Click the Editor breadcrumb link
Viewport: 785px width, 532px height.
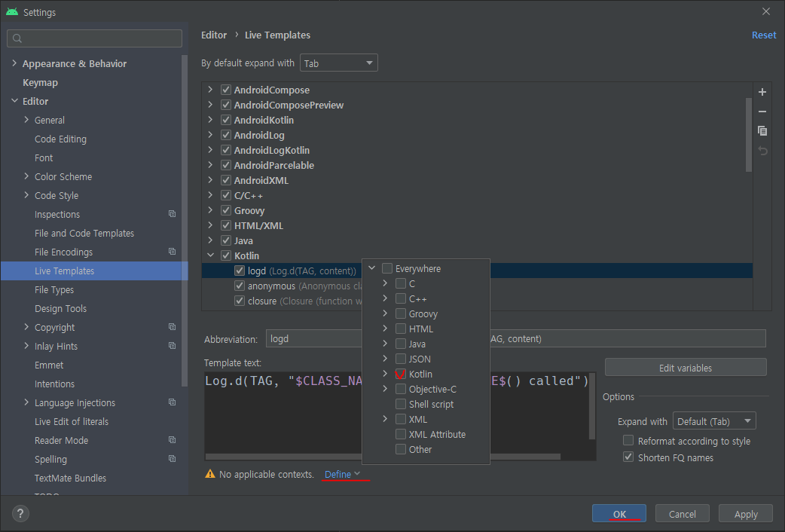point(214,35)
